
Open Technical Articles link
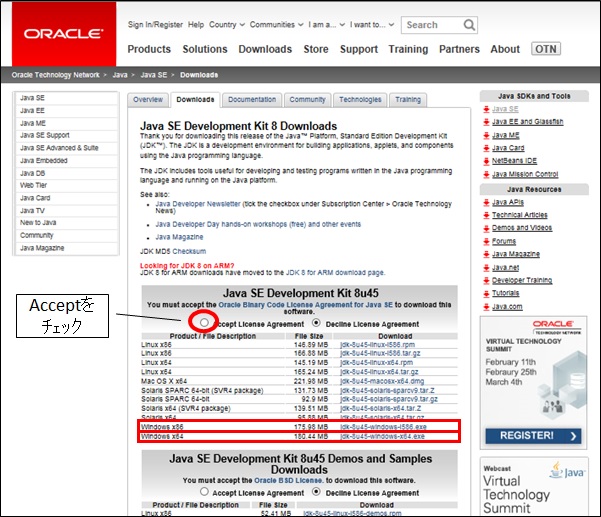[x=520, y=215]
